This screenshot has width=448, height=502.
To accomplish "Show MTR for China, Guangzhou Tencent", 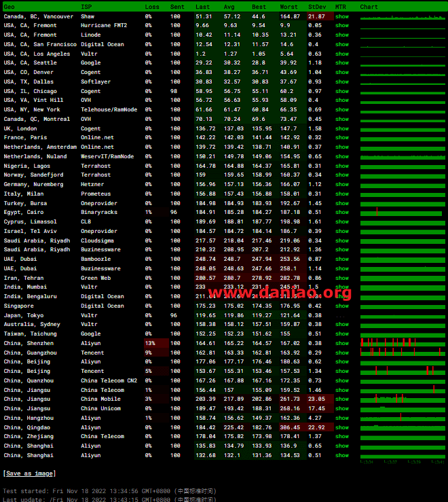I will (x=341, y=353).
